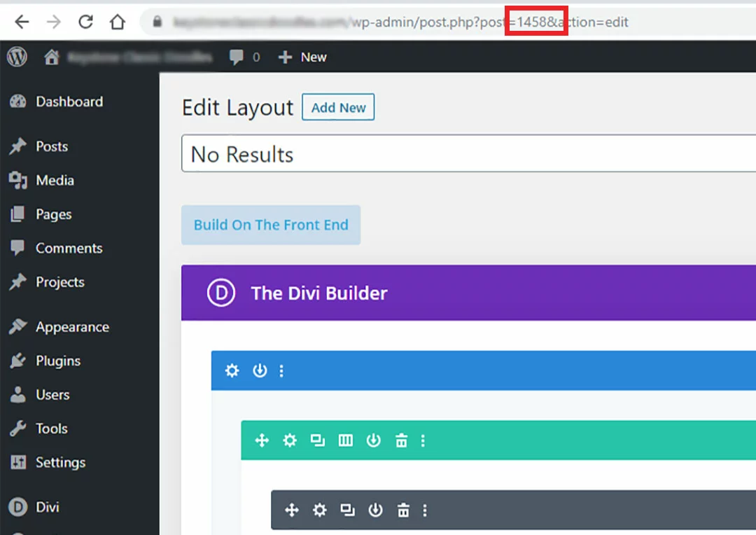
Task: Visit site via the admin bar house icon
Action: 52,57
